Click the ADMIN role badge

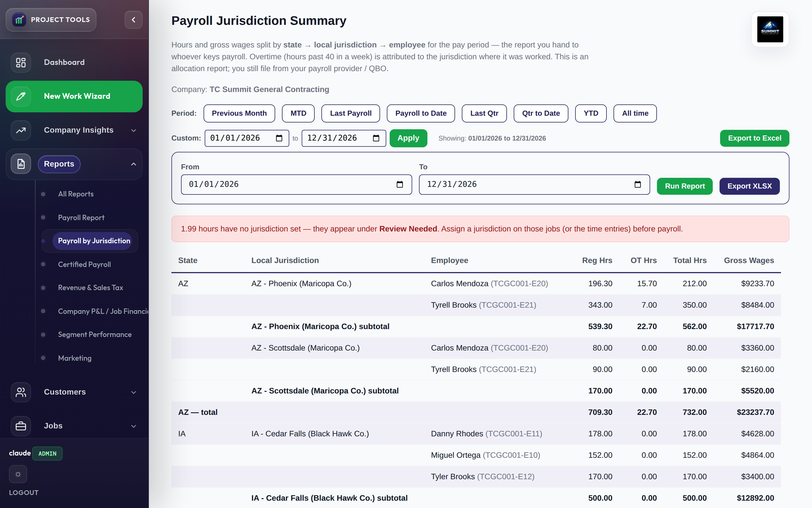[47, 454]
